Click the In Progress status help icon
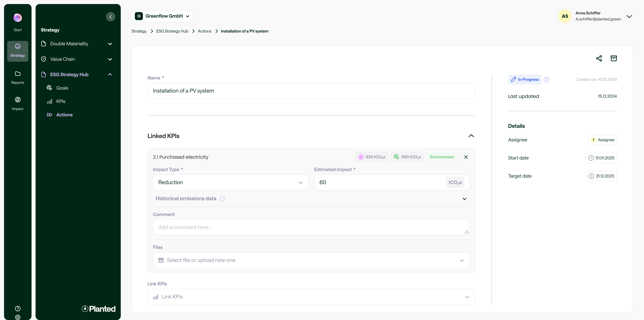 (547, 79)
